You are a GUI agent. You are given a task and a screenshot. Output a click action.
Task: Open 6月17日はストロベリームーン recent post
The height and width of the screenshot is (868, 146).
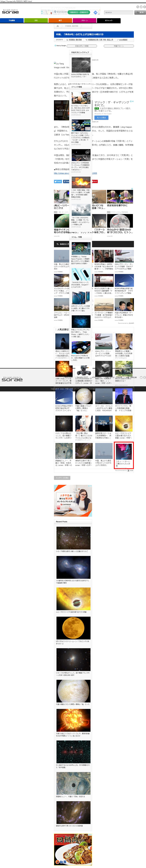pos(73,628)
